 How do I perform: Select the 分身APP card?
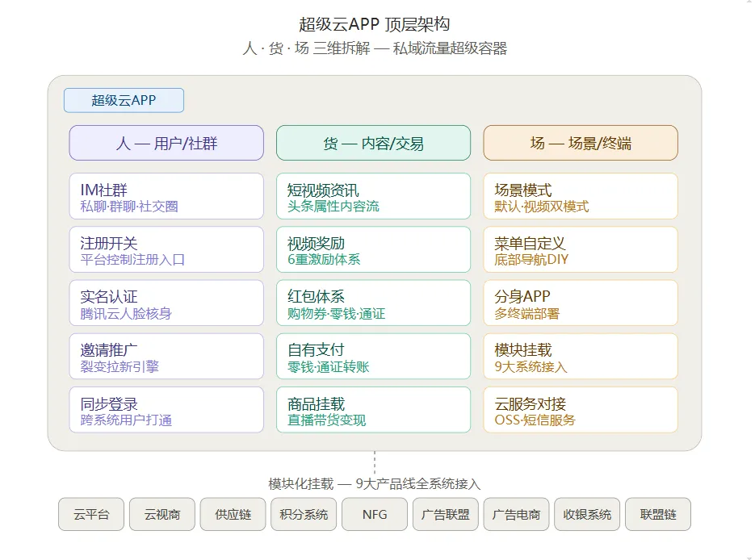[x=581, y=303]
